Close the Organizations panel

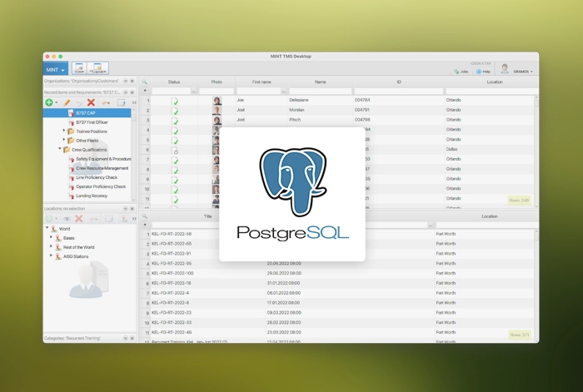click(x=132, y=81)
